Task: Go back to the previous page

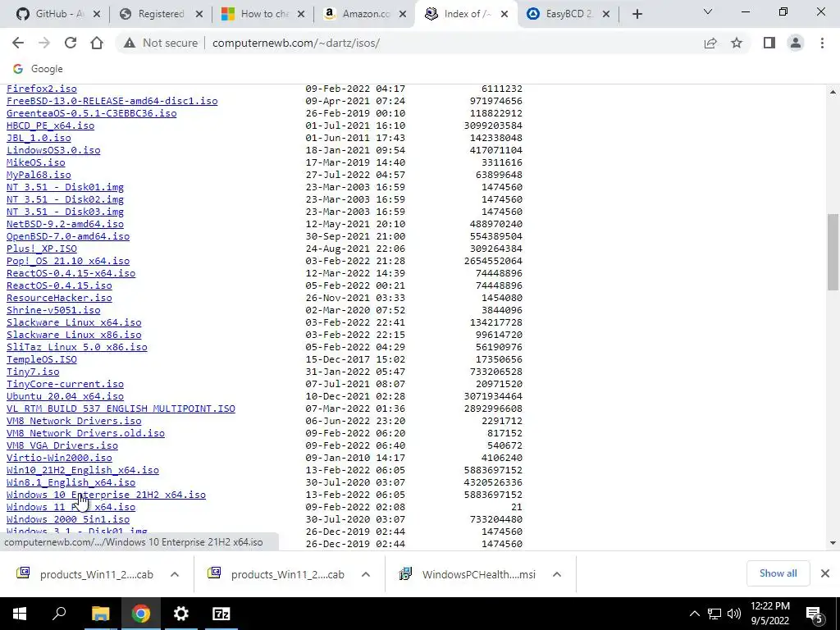Action: [18, 43]
